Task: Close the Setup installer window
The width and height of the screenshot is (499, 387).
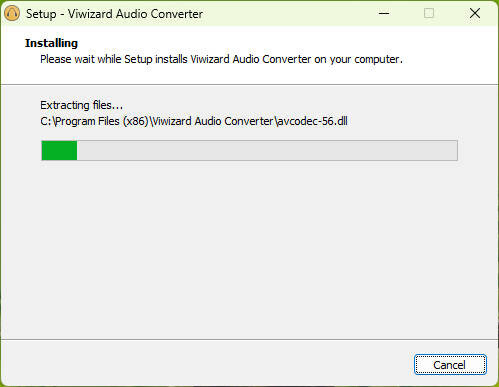Action: tap(475, 13)
